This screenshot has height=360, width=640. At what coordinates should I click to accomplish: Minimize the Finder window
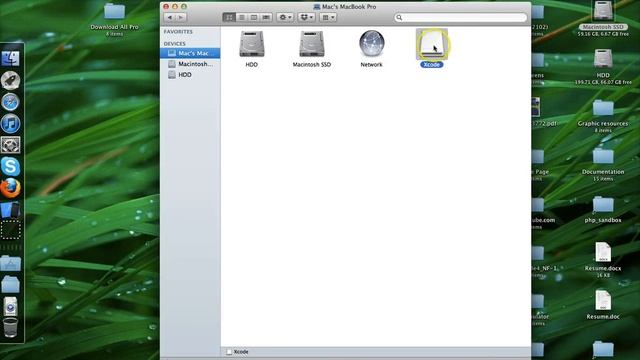pyautogui.click(x=175, y=7)
